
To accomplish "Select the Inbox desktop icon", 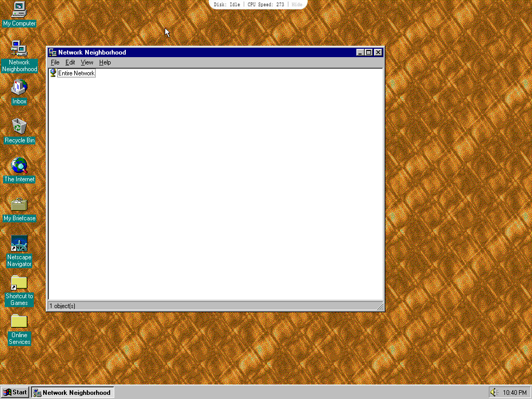I will click(x=19, y=87).
